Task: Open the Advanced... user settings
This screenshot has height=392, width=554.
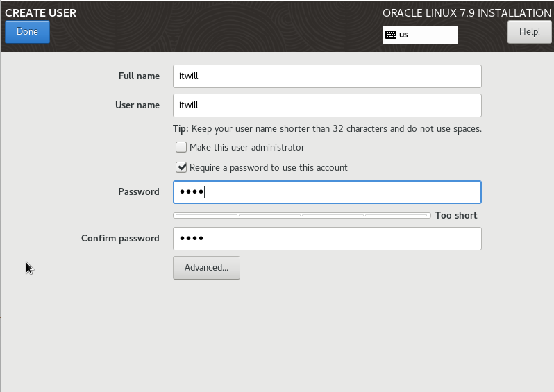Action: pos(206,268)
